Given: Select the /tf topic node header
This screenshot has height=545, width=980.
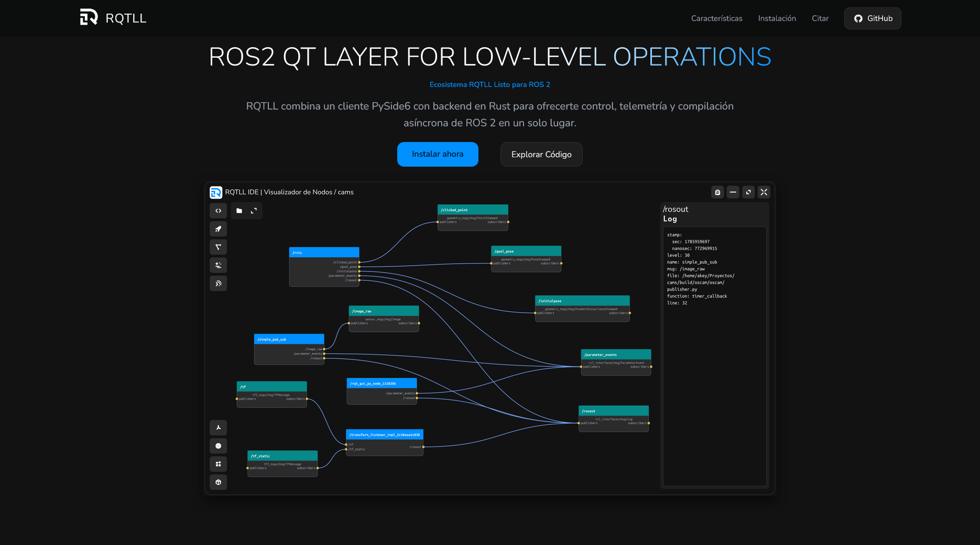Looking at the screenshot, I should 271,387.
